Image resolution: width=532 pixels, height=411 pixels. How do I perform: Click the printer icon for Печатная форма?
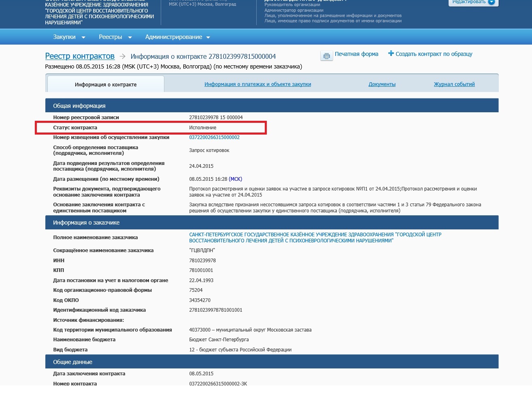pos(326,56)
